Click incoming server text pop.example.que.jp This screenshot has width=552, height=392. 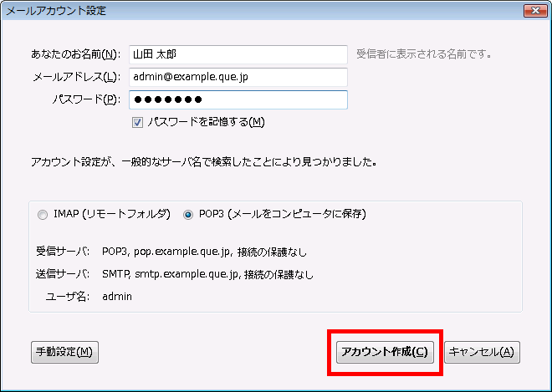coord(182,252)
